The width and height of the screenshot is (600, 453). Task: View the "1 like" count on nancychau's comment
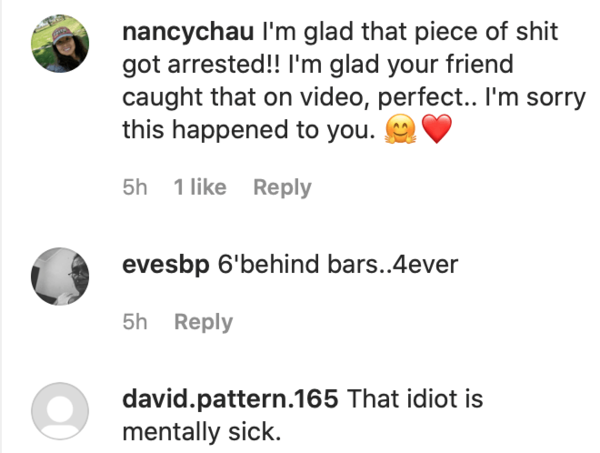click(x=199, y=187)
